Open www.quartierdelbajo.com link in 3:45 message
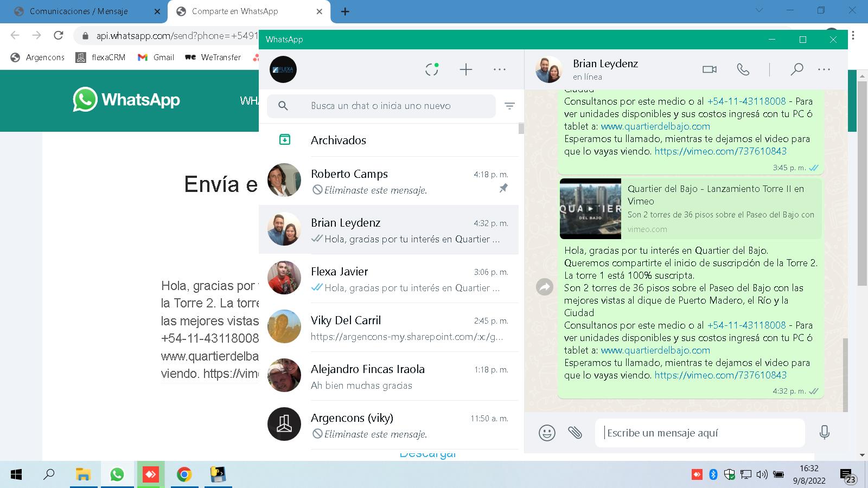 click(x=655, y=126)
